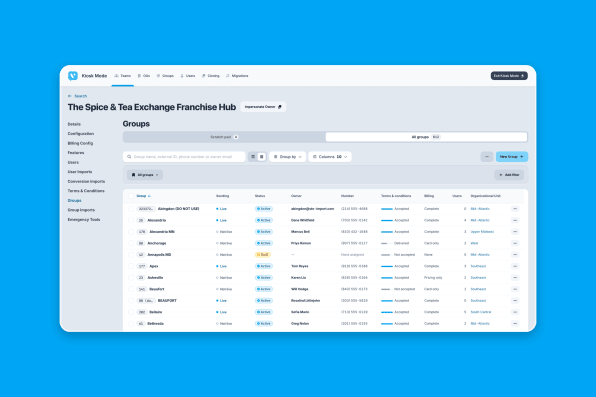Select the Apex row checkbox
The height and width of the screenshot is (397, 596).
[x=131, y=266]
